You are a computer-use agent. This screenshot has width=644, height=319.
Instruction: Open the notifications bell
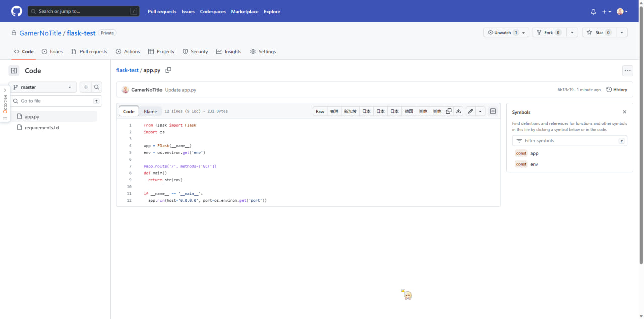click(593, 12)
